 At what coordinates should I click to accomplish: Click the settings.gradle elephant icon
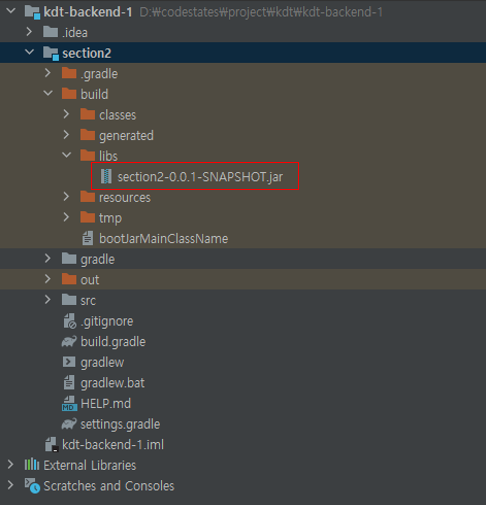click(x=69, y=424)
